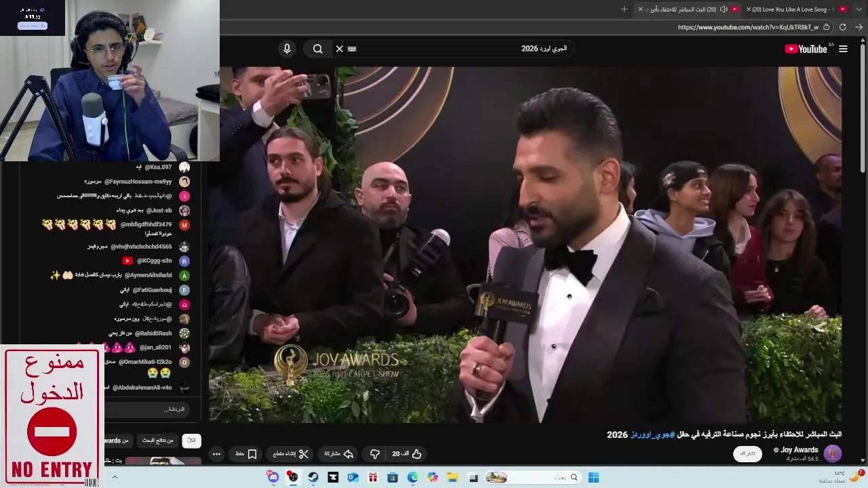Save the video with the bookmark button
The height and width of the screenshot is (488, 868).
246,453
